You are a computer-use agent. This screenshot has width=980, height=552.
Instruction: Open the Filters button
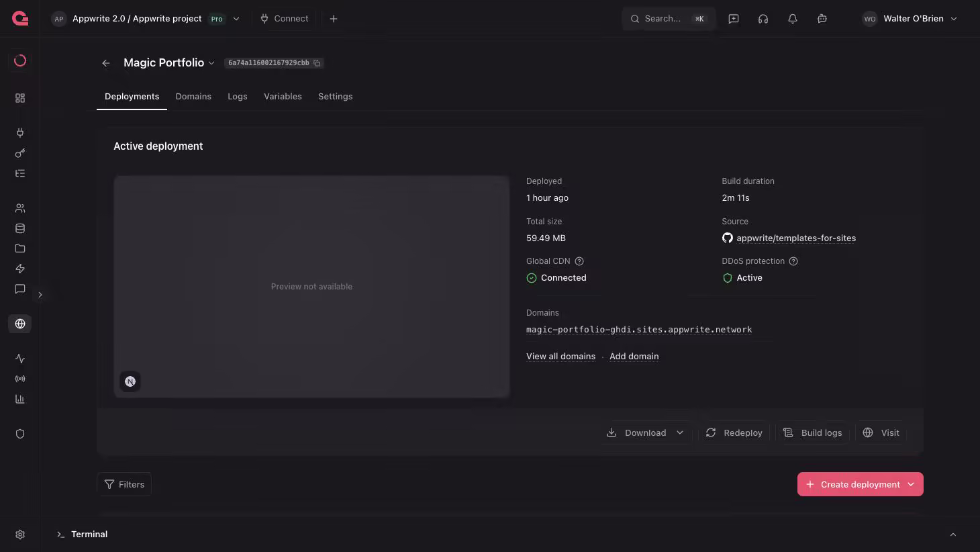point(124,484)
